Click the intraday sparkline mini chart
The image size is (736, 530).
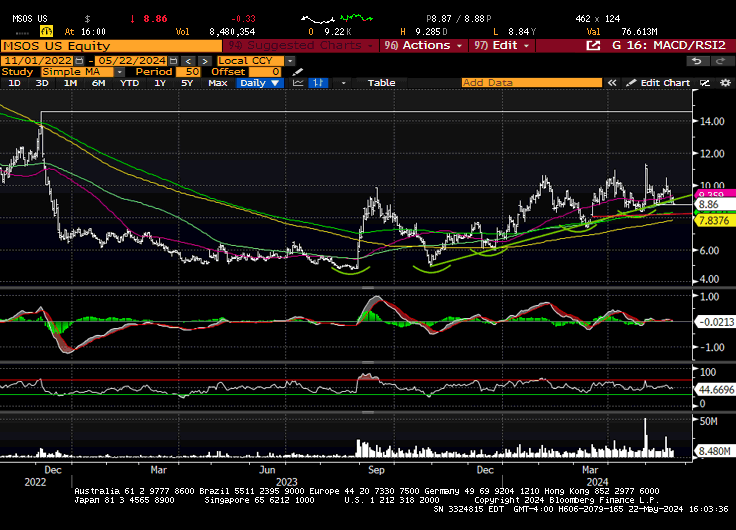(337, 19)
